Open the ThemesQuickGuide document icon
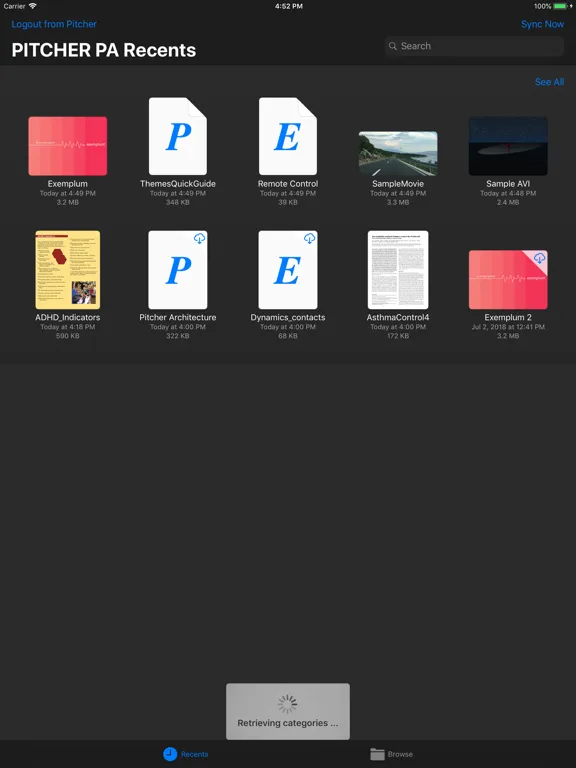 point(178,136)
